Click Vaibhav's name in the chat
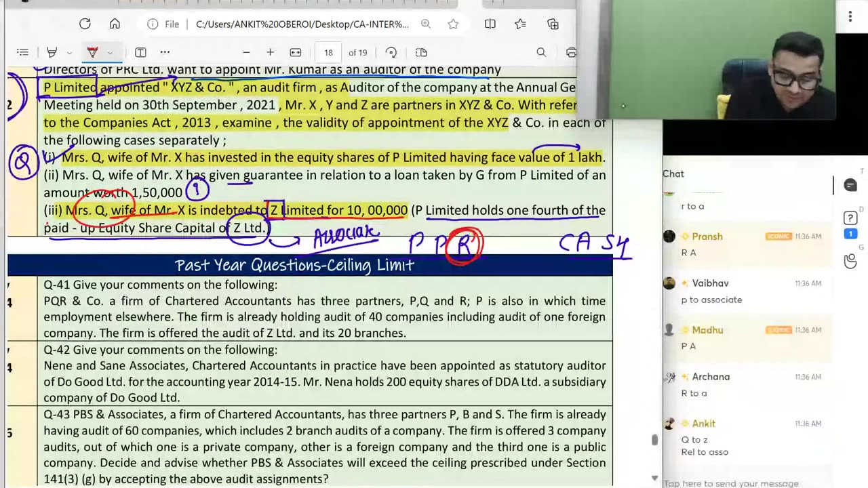Image resolution: width=868 pixels, height=488 pixels. (710, 283)
